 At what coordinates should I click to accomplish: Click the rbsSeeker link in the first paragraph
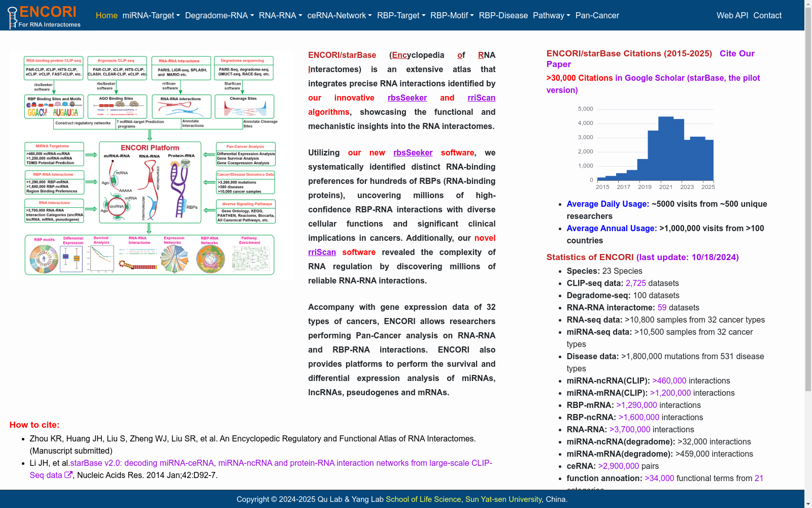(x=407, y=98)
